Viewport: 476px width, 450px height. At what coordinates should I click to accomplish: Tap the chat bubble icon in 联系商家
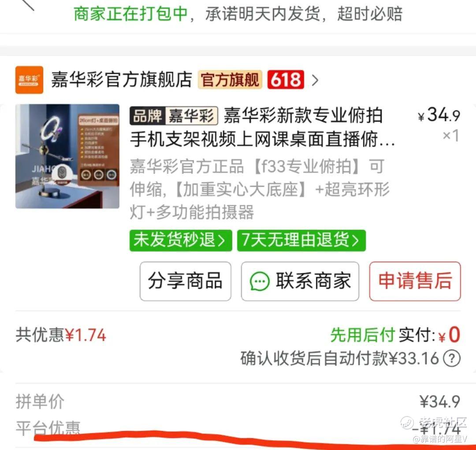point(260,281)
